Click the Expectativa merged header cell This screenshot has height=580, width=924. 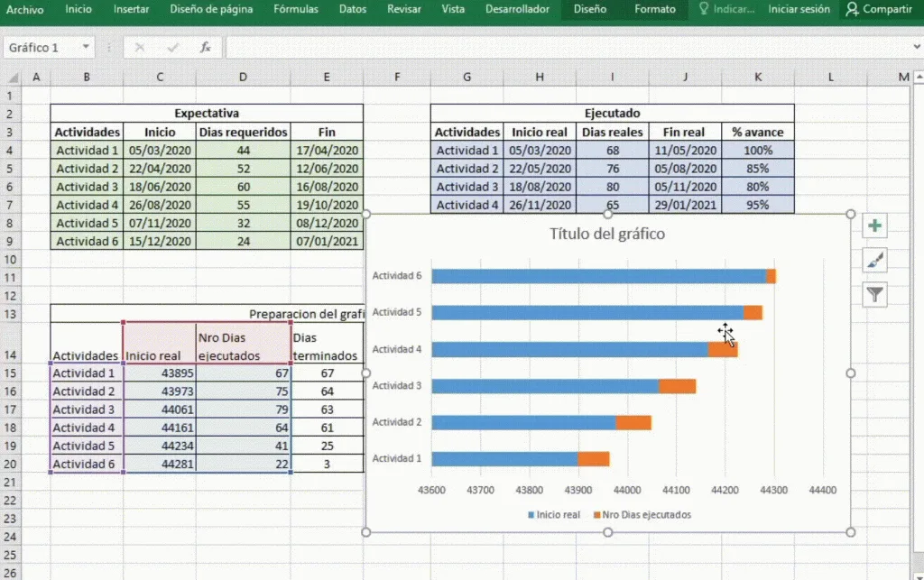click(207, 113)
